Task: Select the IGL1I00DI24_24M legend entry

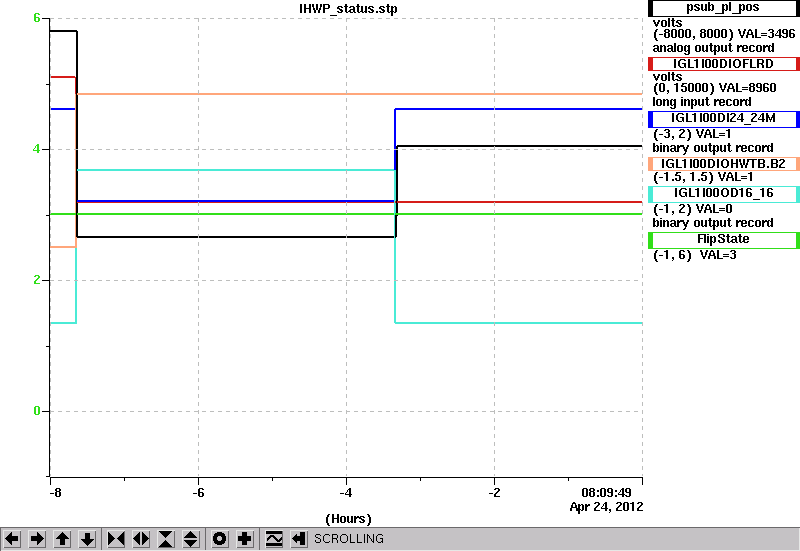Action: point(723,118)
